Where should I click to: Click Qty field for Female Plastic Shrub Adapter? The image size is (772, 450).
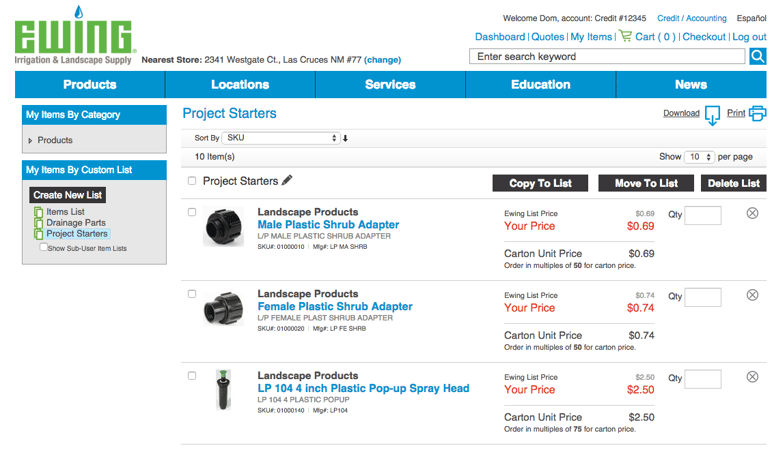(703, 297)
